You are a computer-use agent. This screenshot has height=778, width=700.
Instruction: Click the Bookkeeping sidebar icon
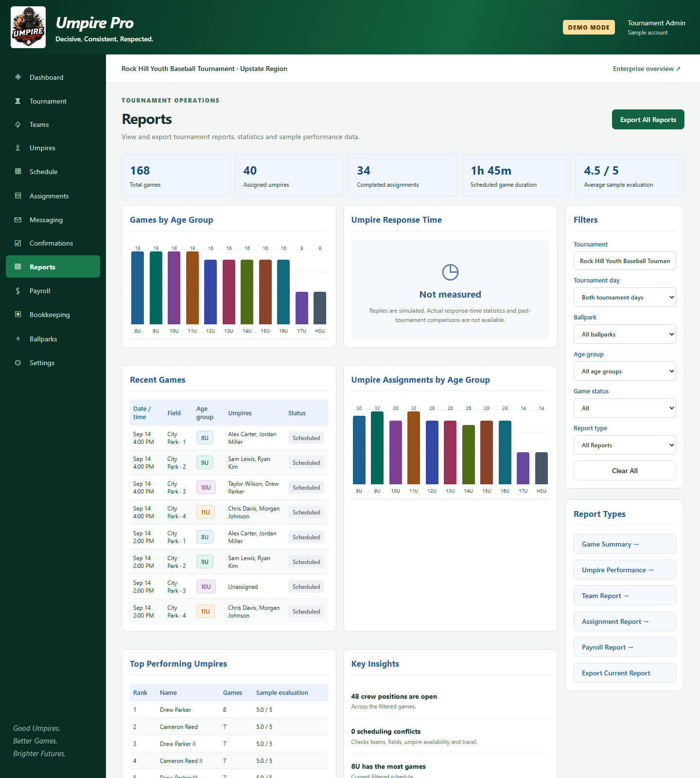[18, 314]
